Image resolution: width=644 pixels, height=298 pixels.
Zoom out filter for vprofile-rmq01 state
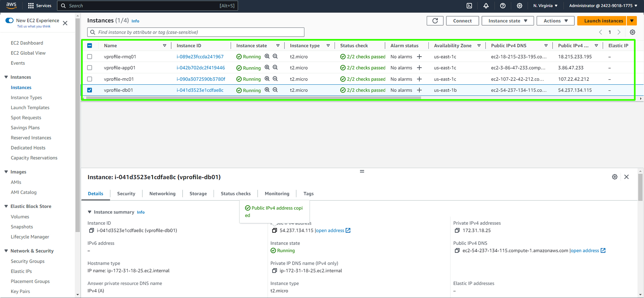pos(275,56)
